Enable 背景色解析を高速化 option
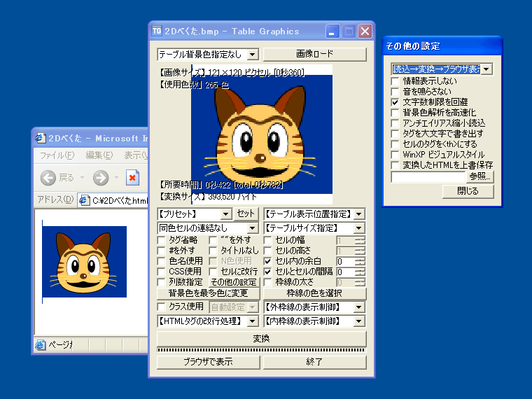The height and width of the screenshot is (399, 532). tap(395, 113)
